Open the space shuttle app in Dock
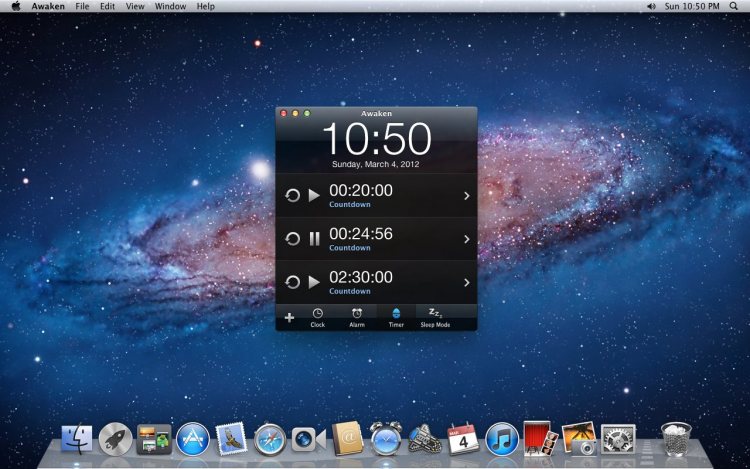The image size is (750, 469). pos(425,439)
